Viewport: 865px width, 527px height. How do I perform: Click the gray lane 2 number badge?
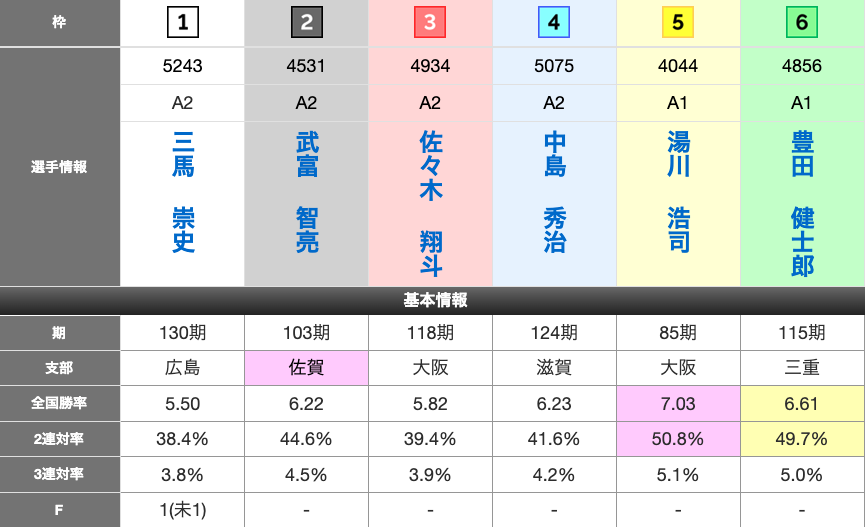coord(306,22)
